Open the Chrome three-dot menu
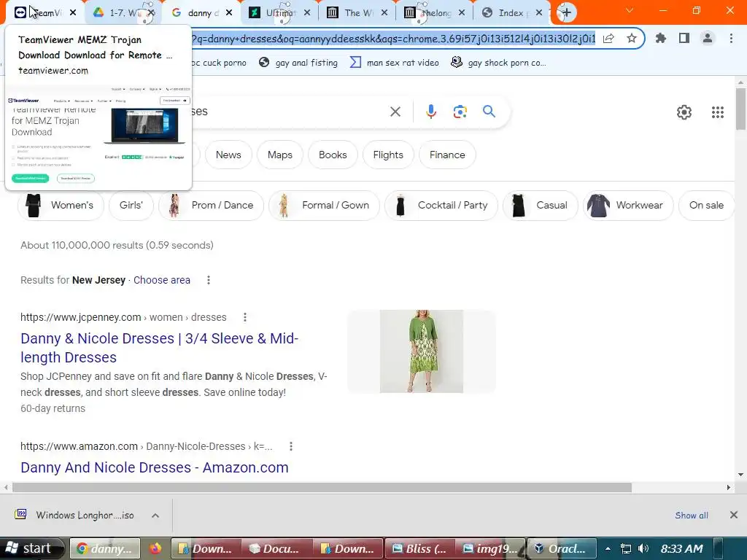 click(x=731, y=38)
